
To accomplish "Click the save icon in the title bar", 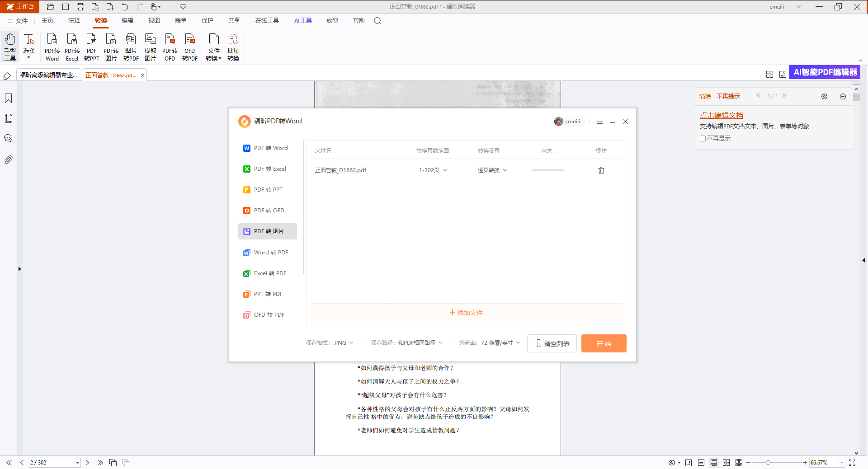I will (x=66, y=7).
